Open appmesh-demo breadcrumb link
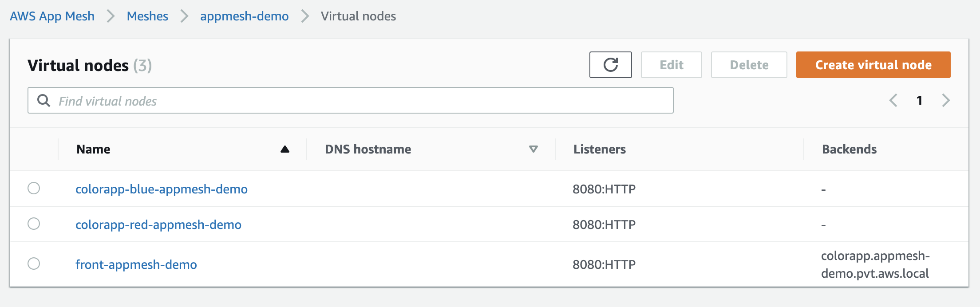 tap(244, 16)
